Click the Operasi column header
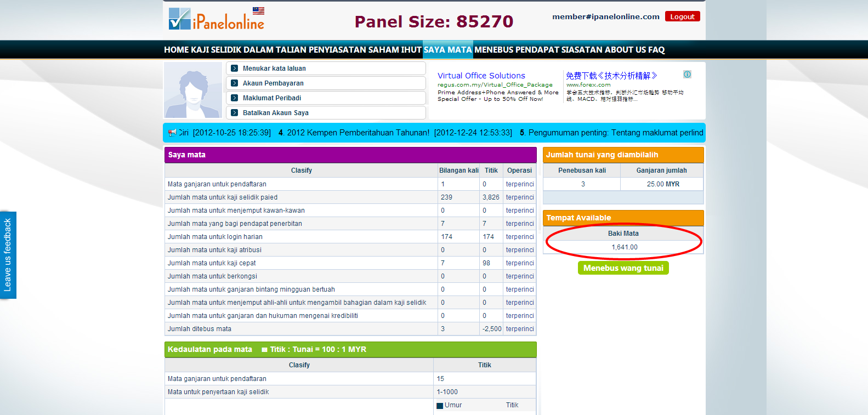 pyautogui.click(x=519, y=170)
